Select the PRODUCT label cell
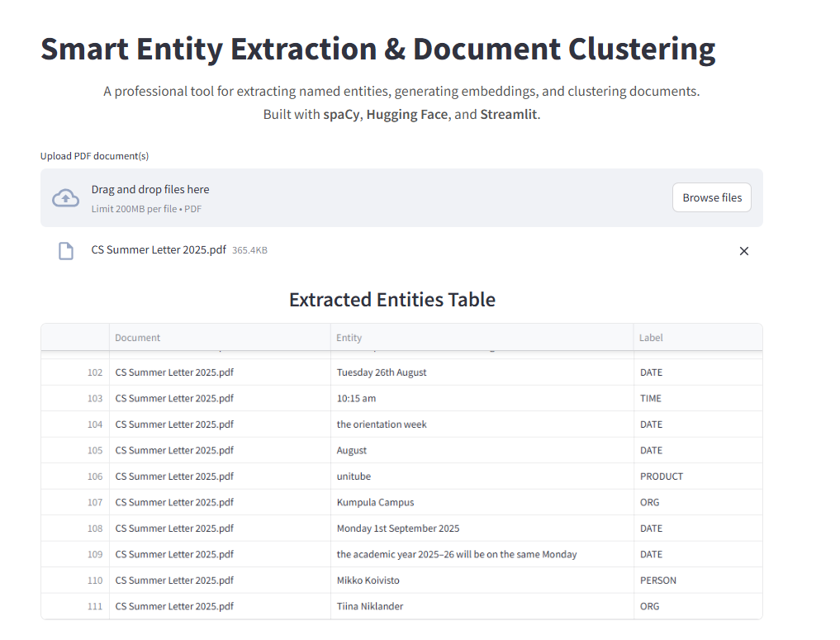840x640 pixels. [697, 476]
